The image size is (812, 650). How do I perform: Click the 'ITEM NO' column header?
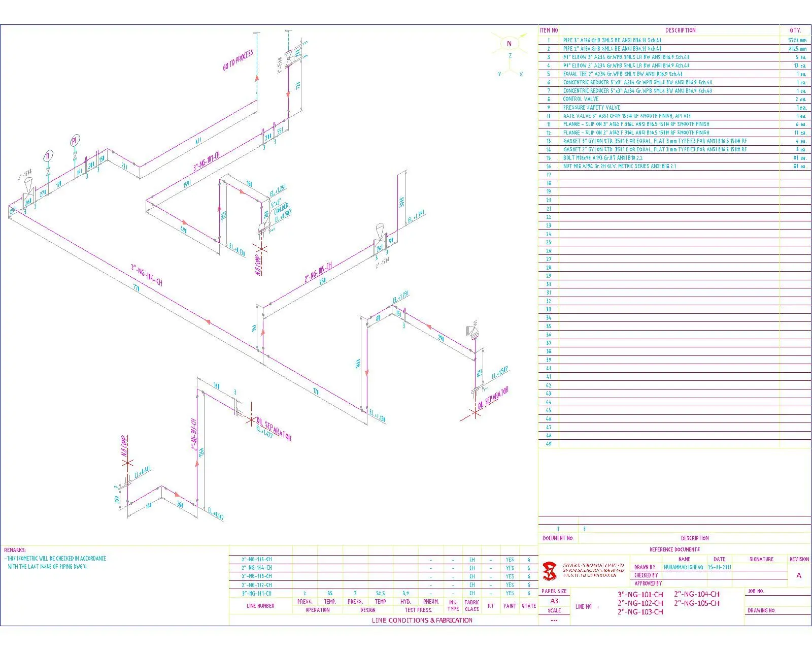point(548,30)
